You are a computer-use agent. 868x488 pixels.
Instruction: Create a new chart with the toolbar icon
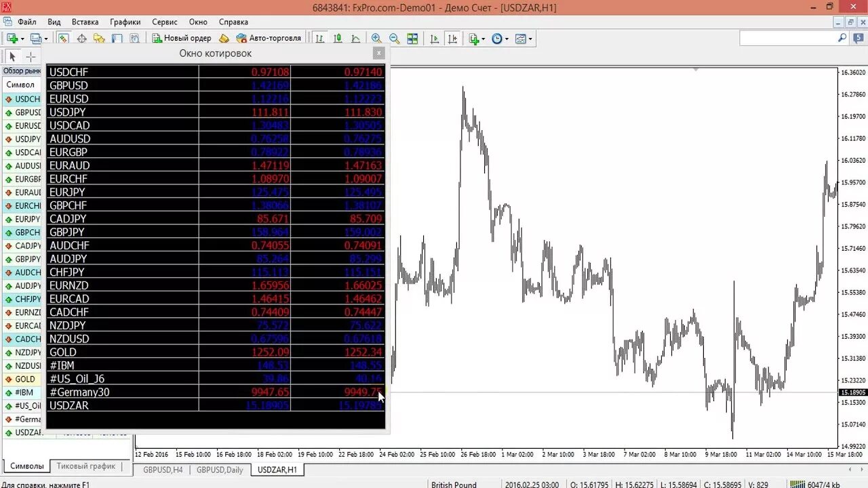[x=12, y=39]
